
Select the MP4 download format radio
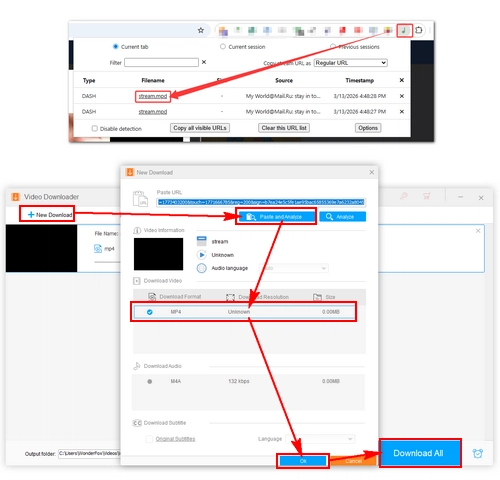point(150,312)
